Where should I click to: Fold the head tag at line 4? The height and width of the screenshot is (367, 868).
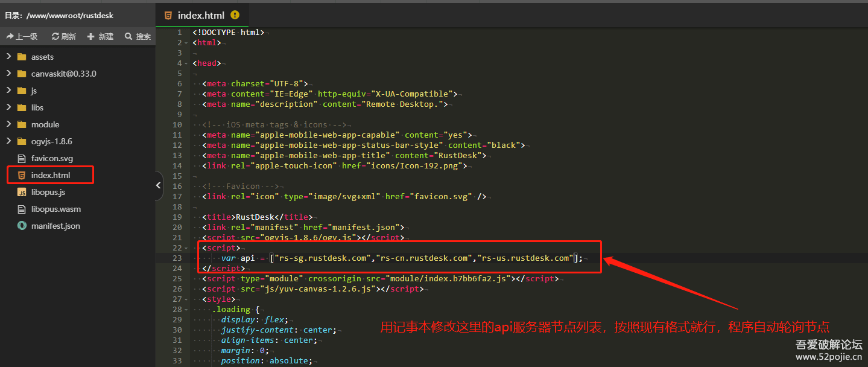(x=187, y=63)
